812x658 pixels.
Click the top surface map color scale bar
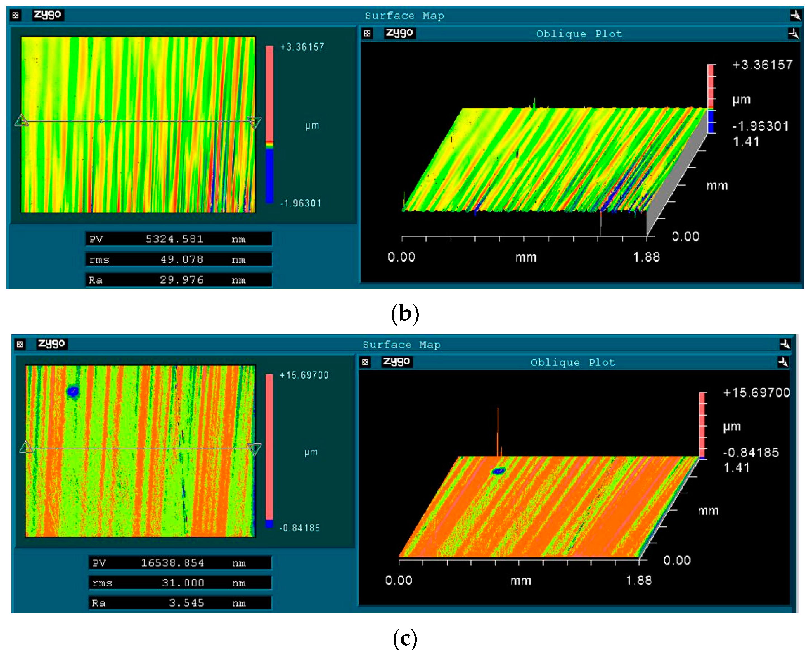(269, 124)
